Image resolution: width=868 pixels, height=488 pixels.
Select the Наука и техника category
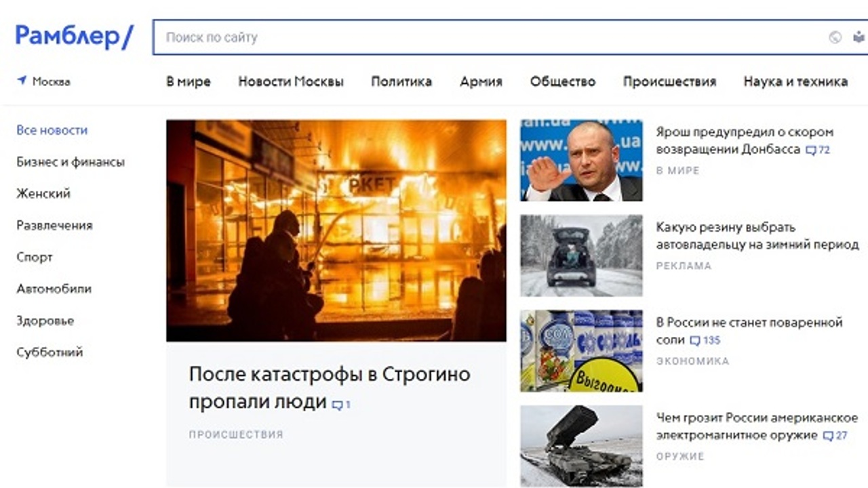[795, 81]
